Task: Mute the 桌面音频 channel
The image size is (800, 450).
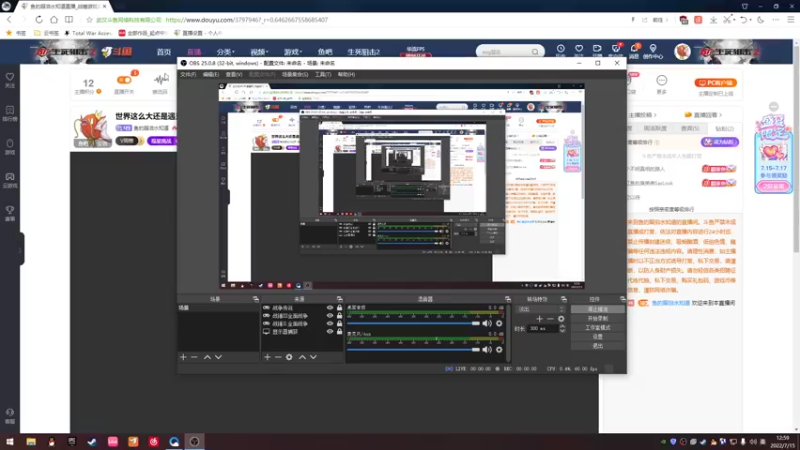Action: pos(487,323)
